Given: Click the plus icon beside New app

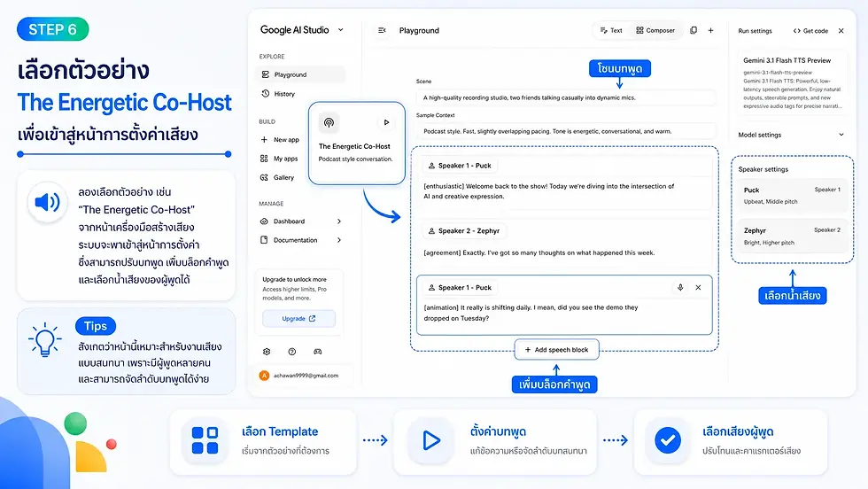Looking at the screenshot, I should (x=264, y=140).
